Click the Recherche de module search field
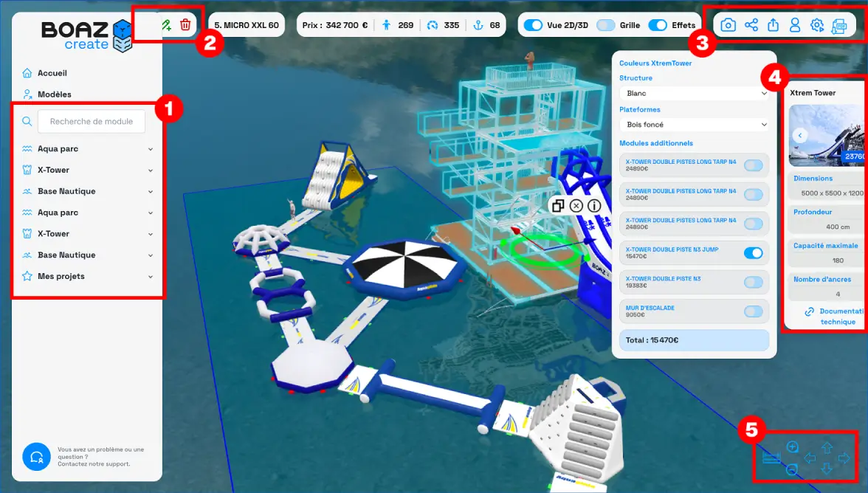868x493 pixels. tap(92, 121)
